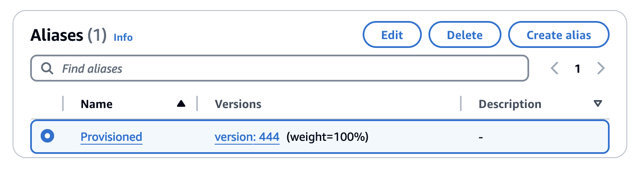Click the magnifier icon in the alias search
Image resolution: width=644 pixels, height=169 pixels.
(47, 69)
